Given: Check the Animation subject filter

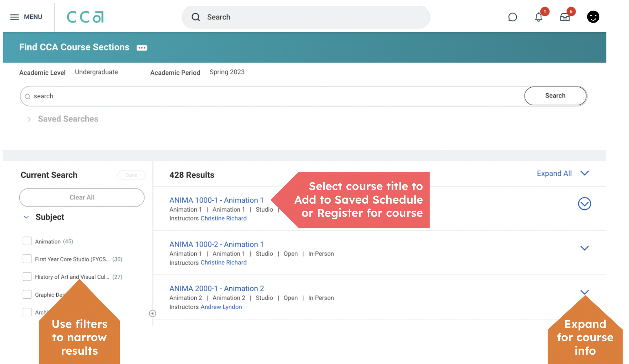Looking at the screenshot, I should [x=27, y=241].
